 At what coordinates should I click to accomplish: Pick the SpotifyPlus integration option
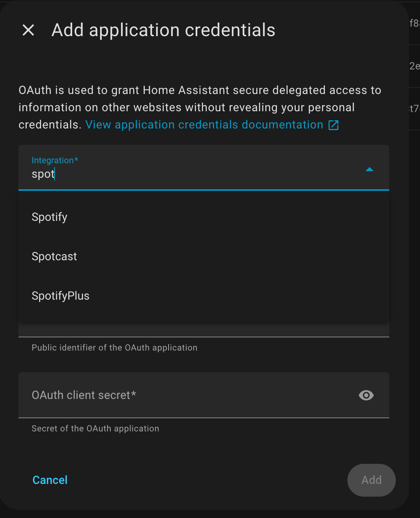pyautogui.click(x=61, y=296)
